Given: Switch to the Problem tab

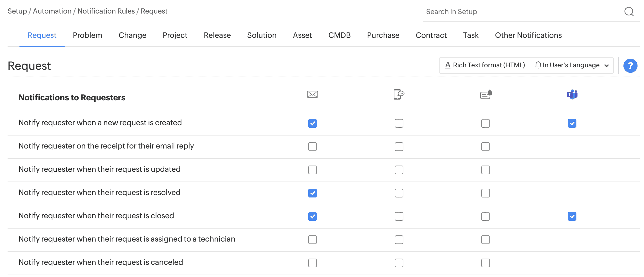Looking at the screenshot, I should coord(87,35).
